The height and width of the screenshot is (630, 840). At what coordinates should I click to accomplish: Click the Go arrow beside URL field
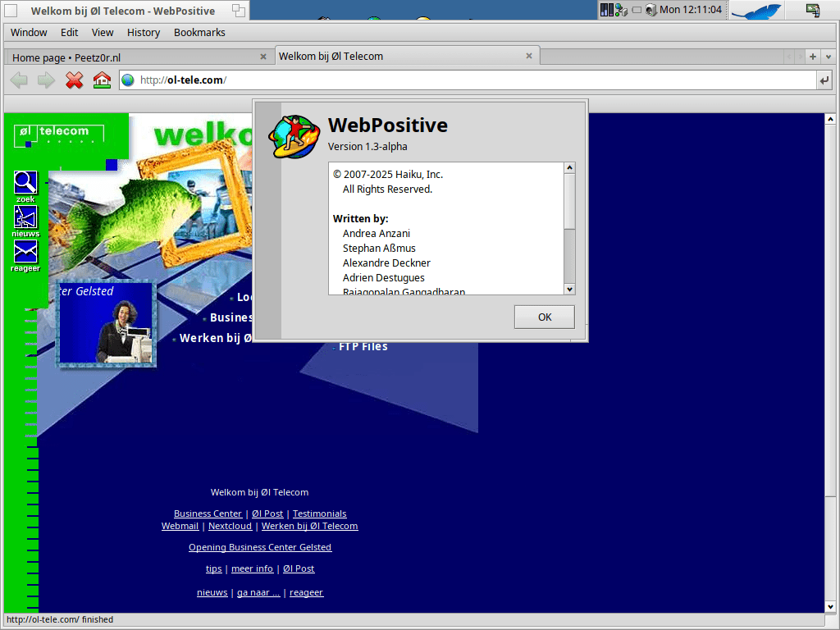click(x=824, y=80)
